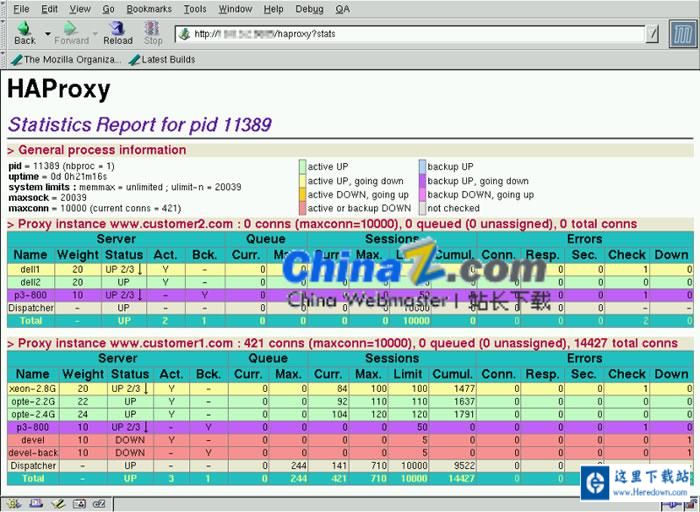
Task: Click the 'DOWN' status in devel row
Action: pos(130,440)
